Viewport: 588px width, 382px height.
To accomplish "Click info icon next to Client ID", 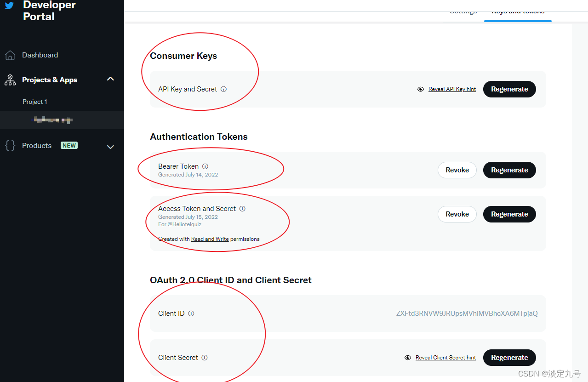I will coord(191,314).
